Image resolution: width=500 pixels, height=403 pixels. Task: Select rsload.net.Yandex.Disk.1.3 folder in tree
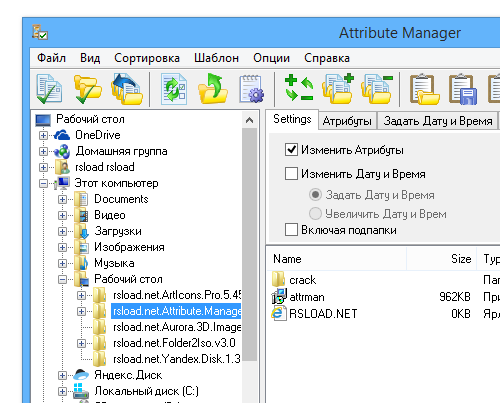[x=177, y=359]
